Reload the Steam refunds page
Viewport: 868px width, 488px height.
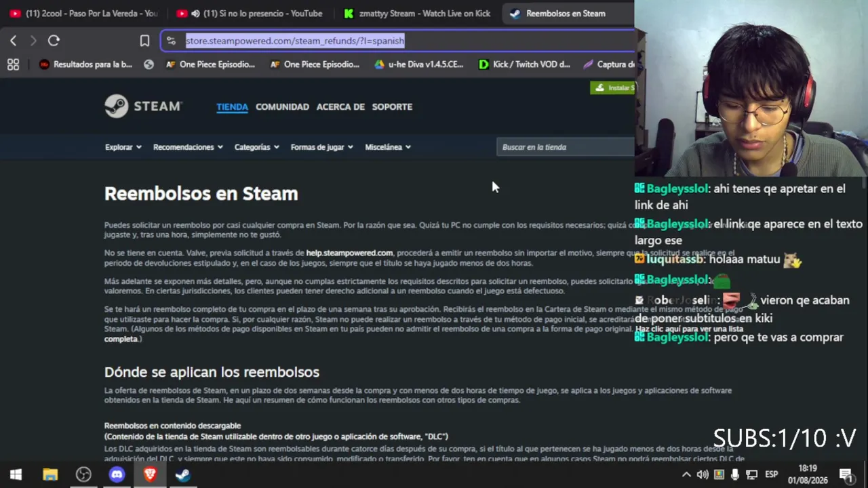(54, 41)
